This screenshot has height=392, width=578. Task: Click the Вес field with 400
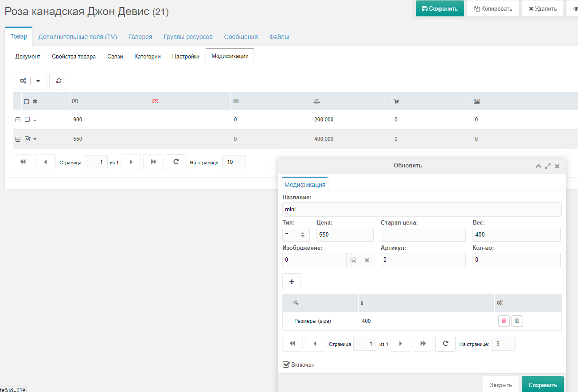pyautogui.click(x=516, y=235)
